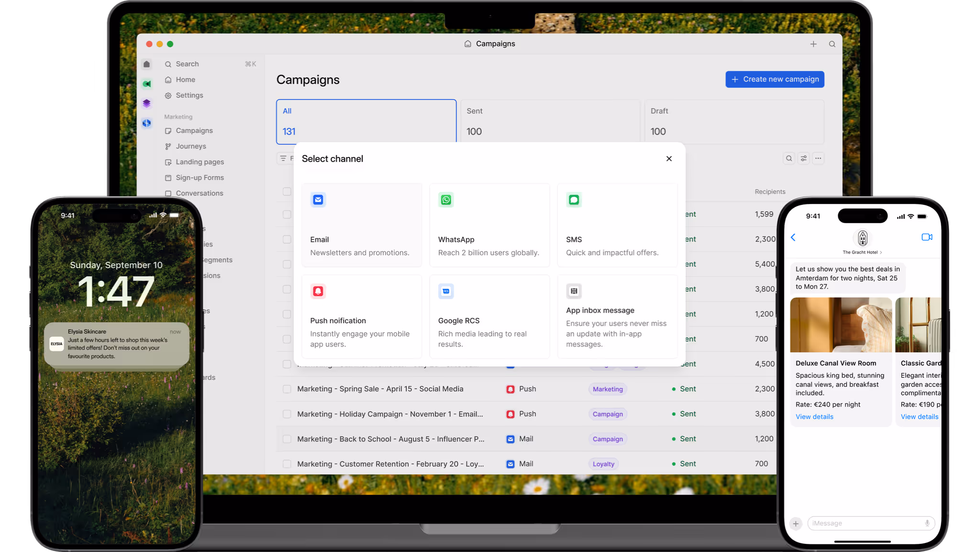The image size is (980, 552).
Task: Select the checkbox on the Holiday Campaign row
Action: point(287,414)
